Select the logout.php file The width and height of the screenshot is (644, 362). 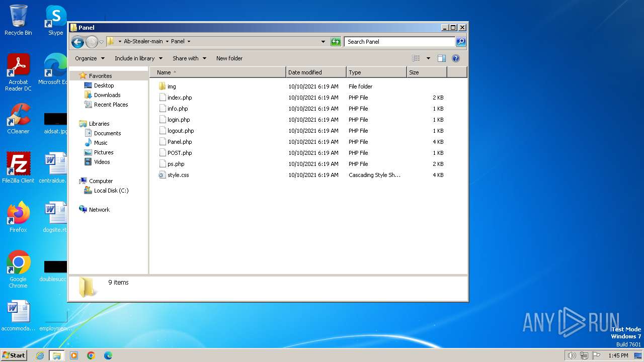(180, 131)
